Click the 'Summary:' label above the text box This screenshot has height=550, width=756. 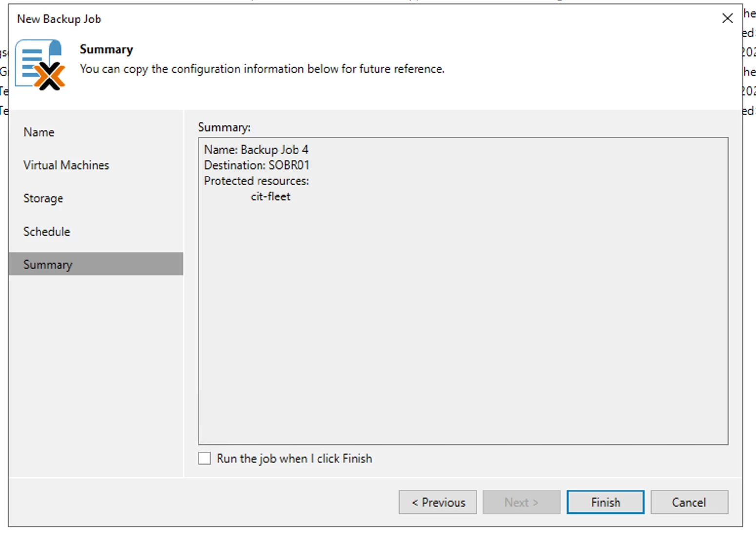pyautogui.click(x=224, y=127)
